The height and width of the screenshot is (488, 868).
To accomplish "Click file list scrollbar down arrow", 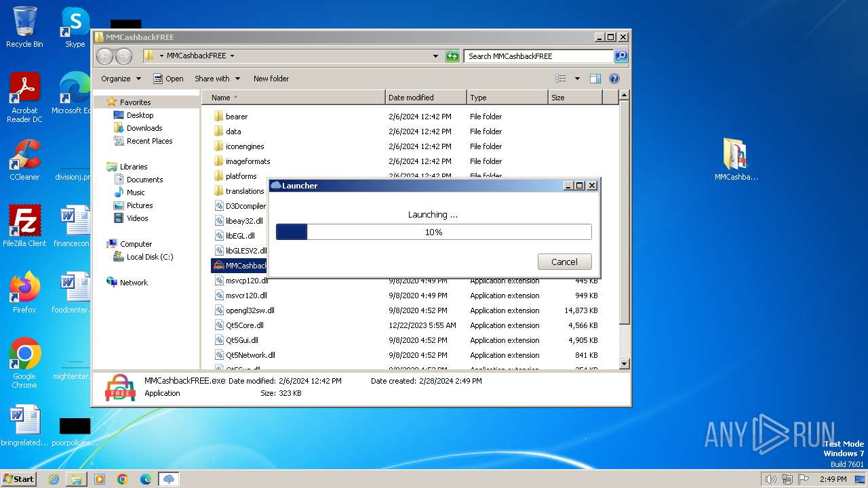I will point(625,364).
